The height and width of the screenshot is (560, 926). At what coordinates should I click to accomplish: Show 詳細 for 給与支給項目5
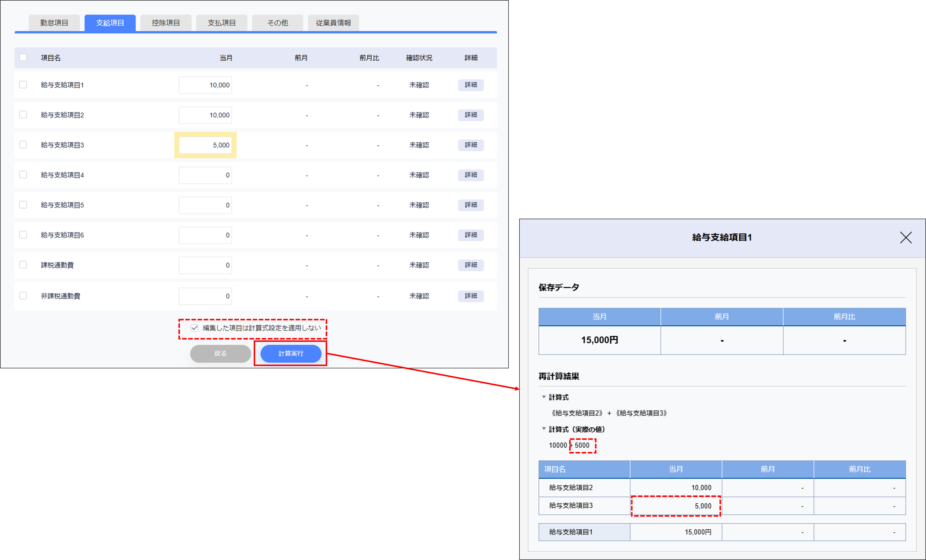click(x=471, y=205)
